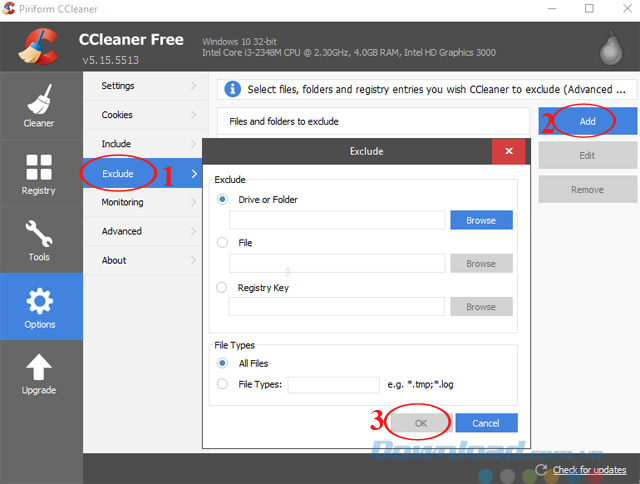The height and width of the screenshot is (484, 640).
Task: Click the title bar CCleaner app icon
Action: [8, 8]
